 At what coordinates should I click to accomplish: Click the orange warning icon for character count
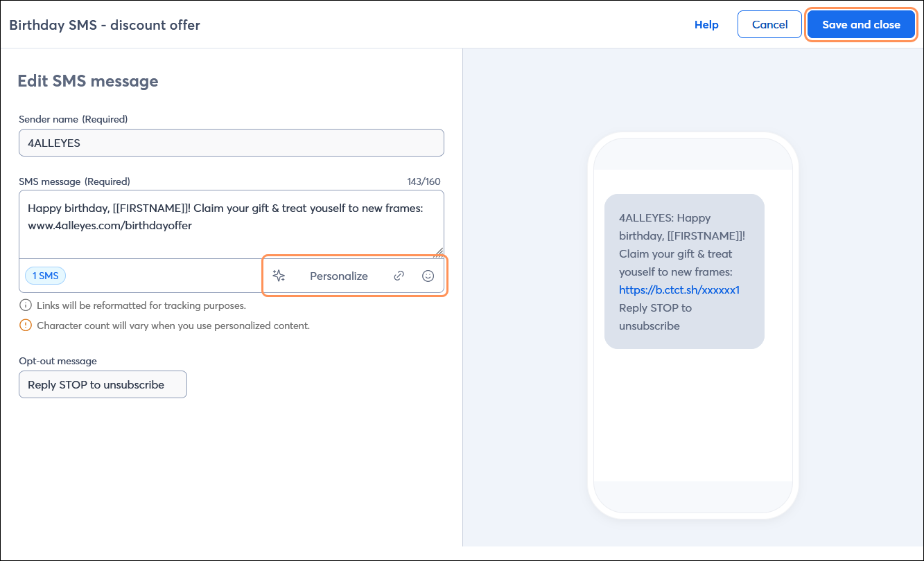pos(26,325)
